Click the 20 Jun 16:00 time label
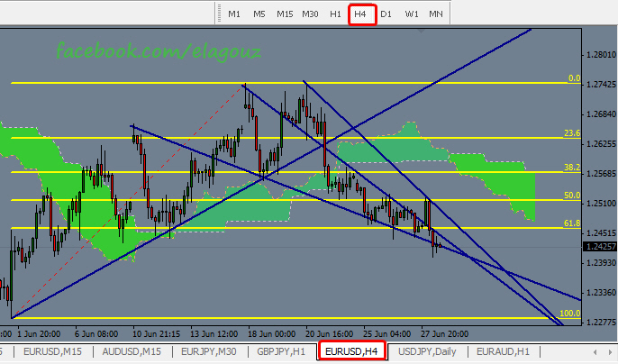 point(329,334)
